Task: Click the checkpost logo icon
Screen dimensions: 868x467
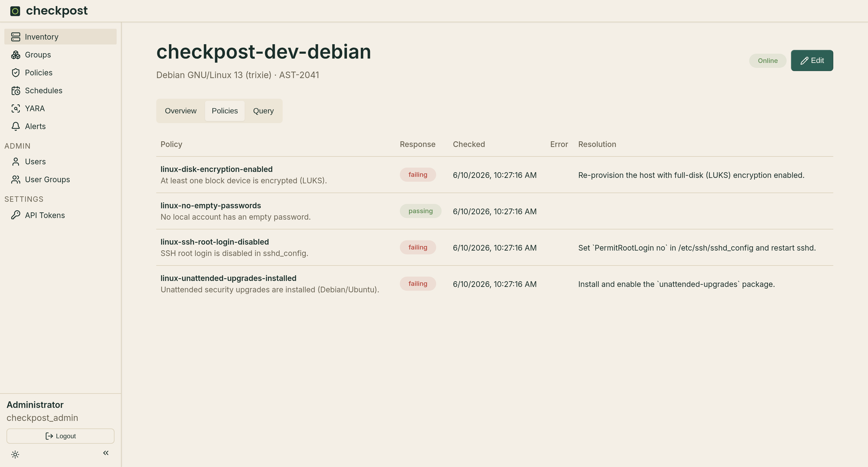Action: [x=15, y=11]
